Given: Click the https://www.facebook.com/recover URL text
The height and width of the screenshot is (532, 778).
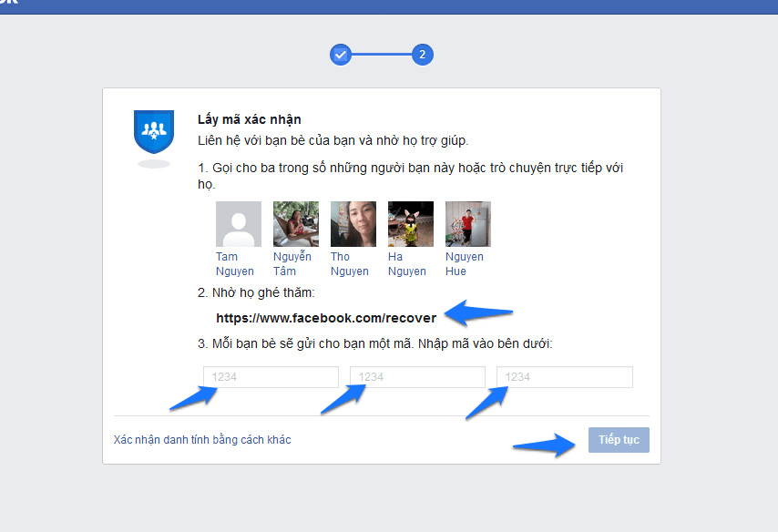Looking at the screenshot, I should 326,318.
